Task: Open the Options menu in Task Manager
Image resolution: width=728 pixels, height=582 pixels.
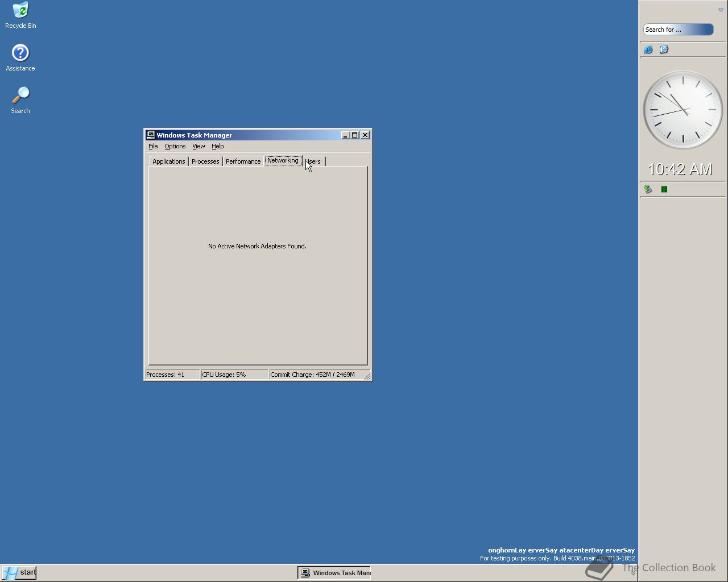Action: [175, 146]
